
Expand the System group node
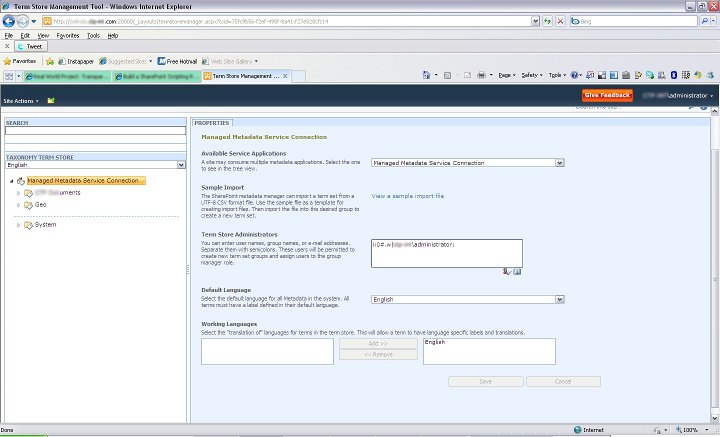click(x=18, y=225)
